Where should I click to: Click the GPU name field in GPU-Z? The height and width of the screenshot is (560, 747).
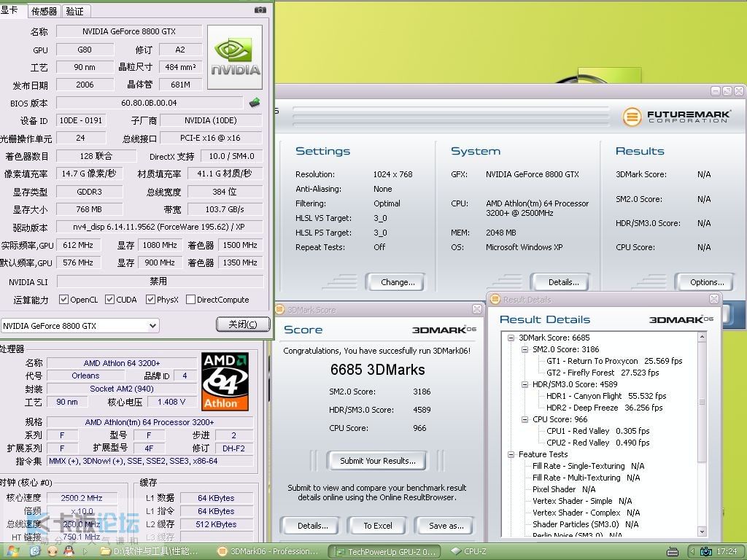click(x=129, y=31)
